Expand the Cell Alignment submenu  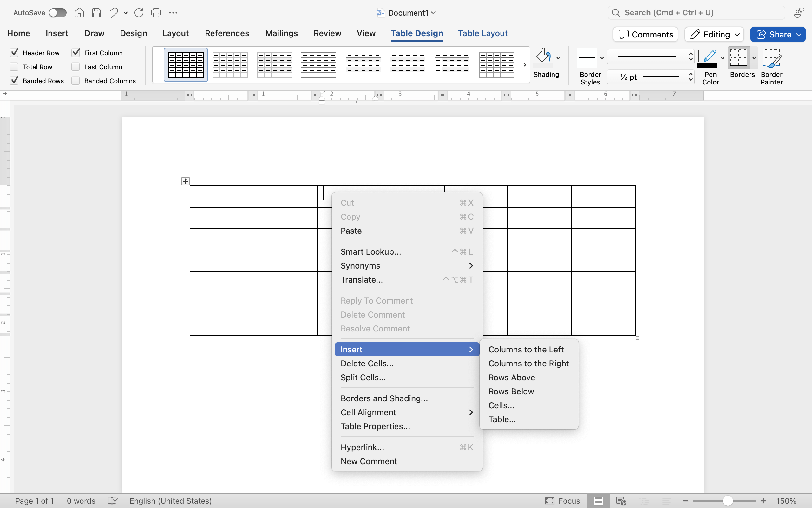click(x=407, y=412)
